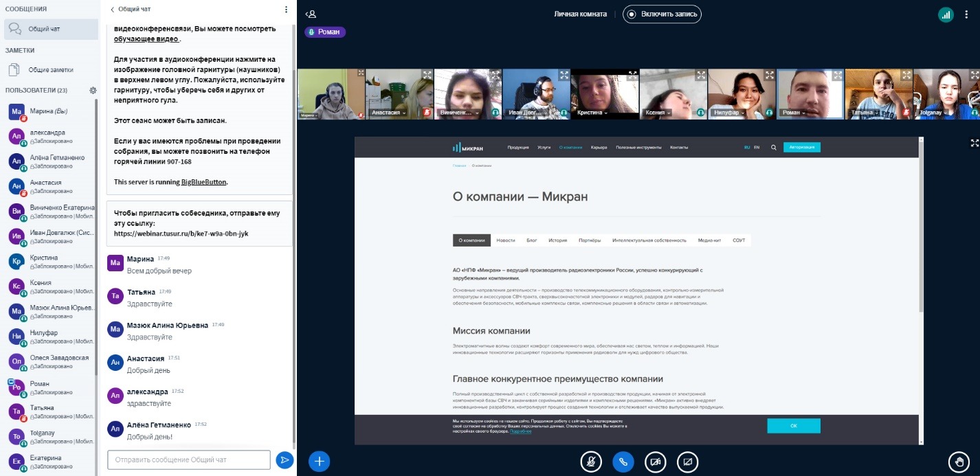Open the обучающее видео link
The width and height of the screenshot is (980, 476).
point(146,39)
